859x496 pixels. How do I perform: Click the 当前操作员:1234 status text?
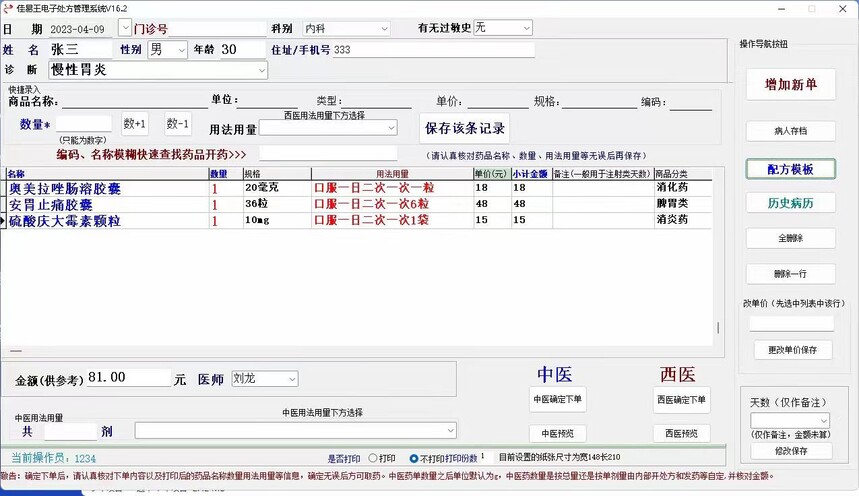click(x=53, y=458)
